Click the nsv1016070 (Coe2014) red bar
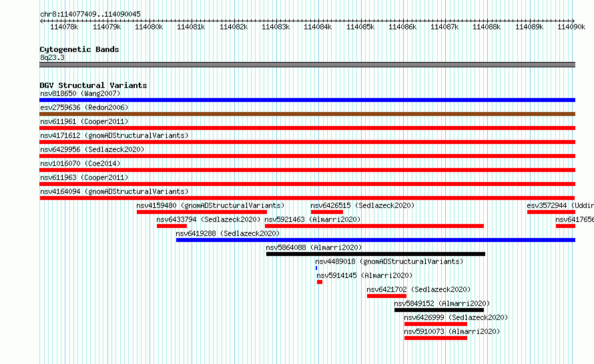Screen dimensions: 594x364 [307, 170]
